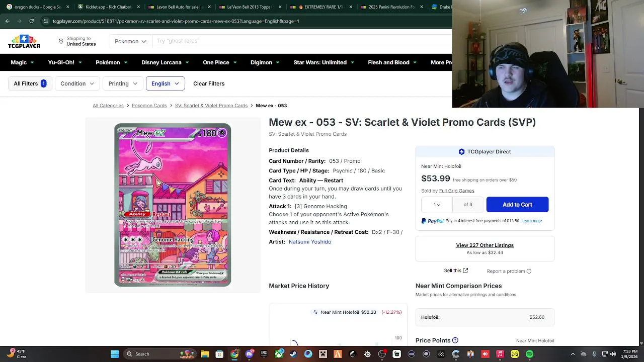Open the Sell this external link
644x362 pixels.
456,270
